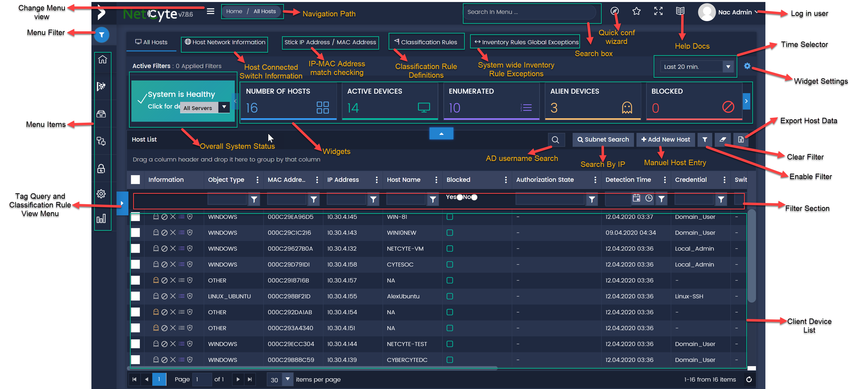Export host data with Excel icon
The width and height of the screenshot is (868, 389).
click(741, 139)
